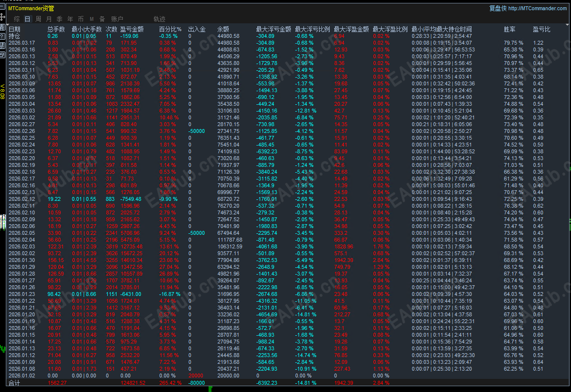Click the 2026.01.08 date cell
This screenshot has height=392, width=571.
point(22,369)
